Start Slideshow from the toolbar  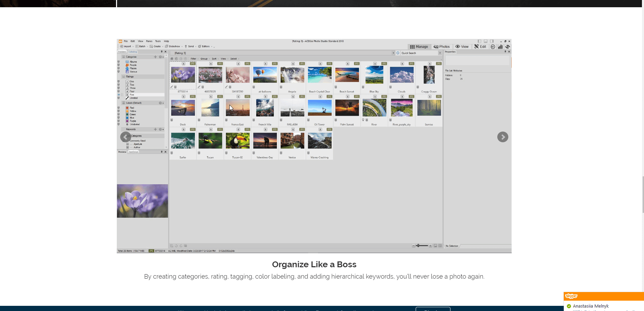[x=173, y=46]
